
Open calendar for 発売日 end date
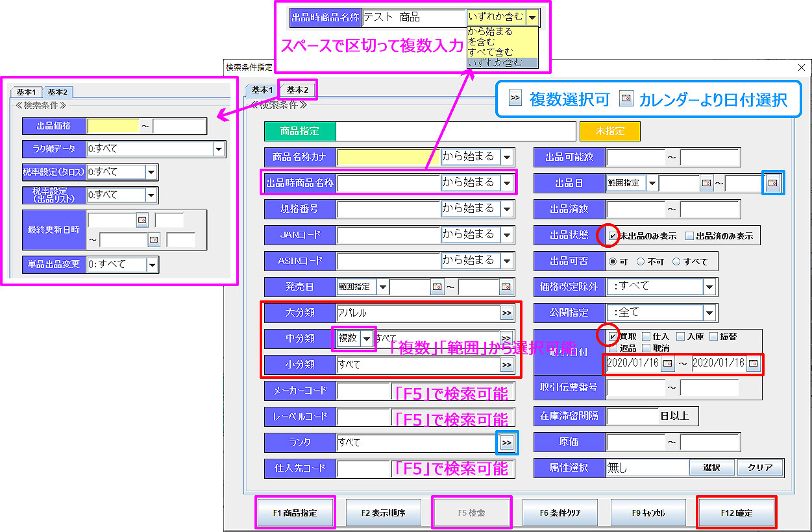[505, 287]
